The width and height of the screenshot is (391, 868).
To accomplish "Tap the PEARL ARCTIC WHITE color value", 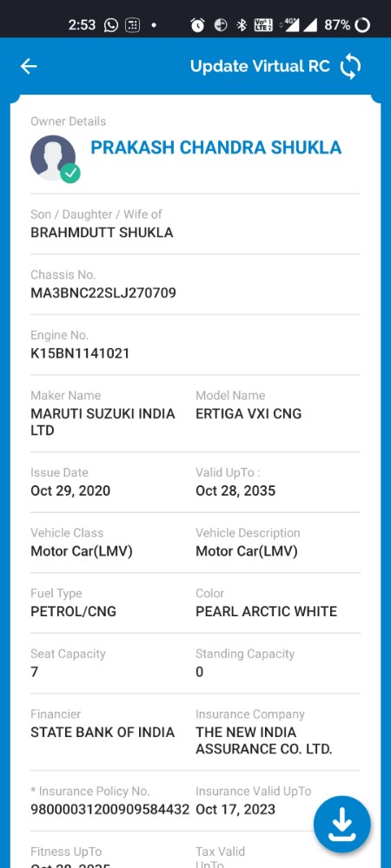I will coord(267,611).
